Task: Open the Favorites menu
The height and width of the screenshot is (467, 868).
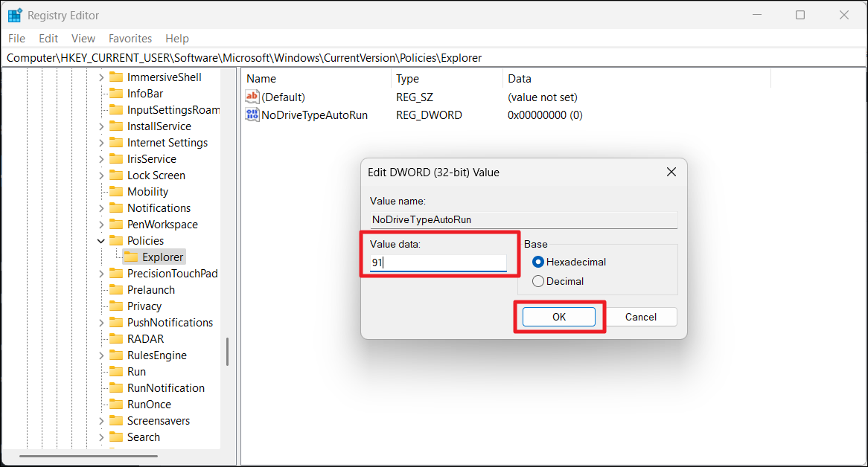Action: coord(130,39)
